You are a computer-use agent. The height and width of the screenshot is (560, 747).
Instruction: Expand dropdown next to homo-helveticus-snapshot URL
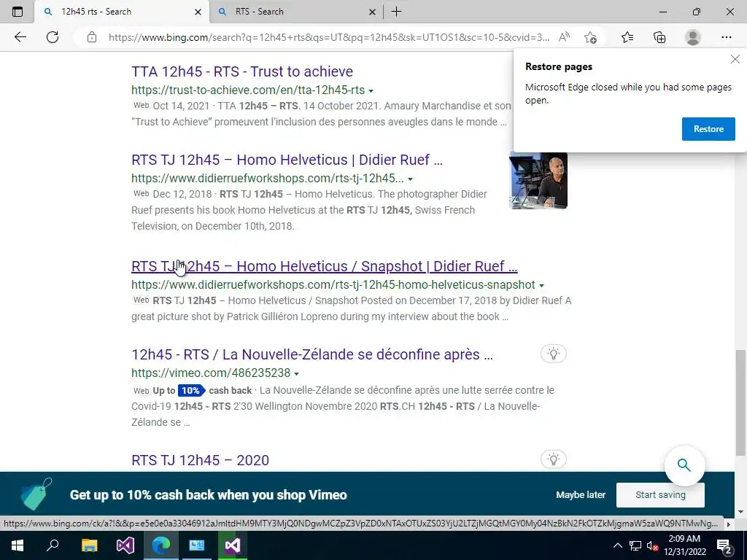coord(541,285)
